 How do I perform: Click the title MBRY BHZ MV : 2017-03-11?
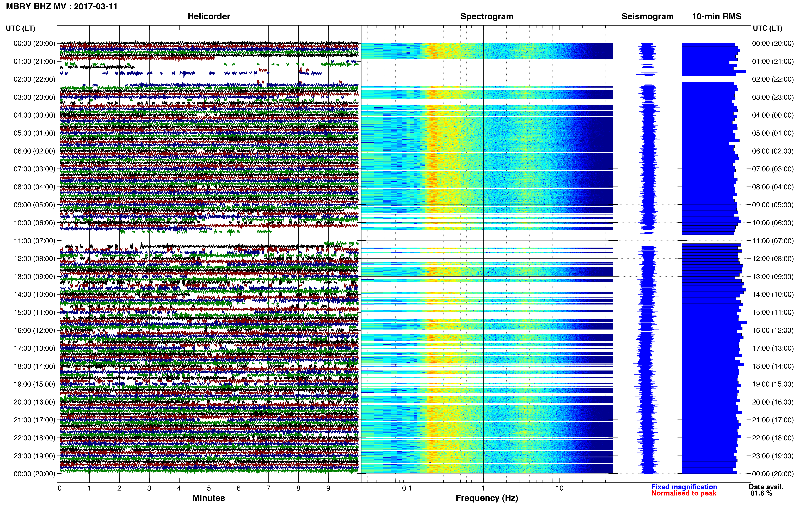tap(62, 6)
